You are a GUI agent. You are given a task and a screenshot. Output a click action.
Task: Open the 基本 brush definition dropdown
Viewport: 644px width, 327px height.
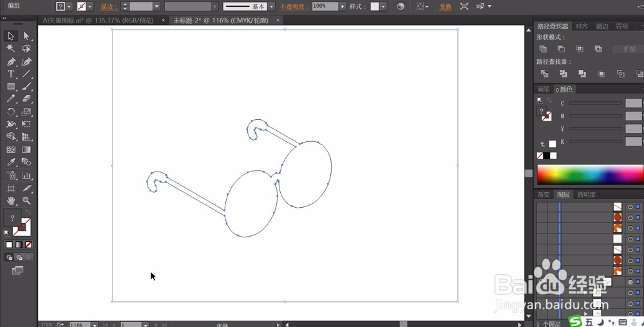[x=272, y=6]
